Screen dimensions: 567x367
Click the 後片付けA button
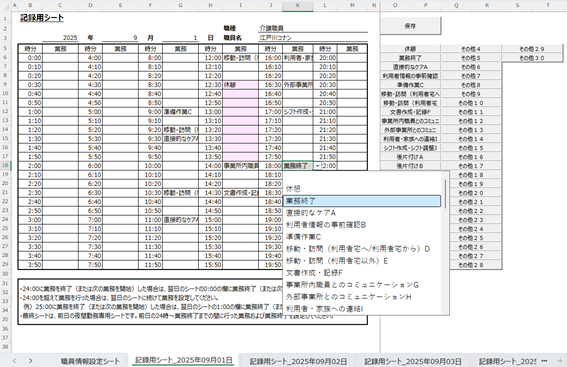point(410,157)
